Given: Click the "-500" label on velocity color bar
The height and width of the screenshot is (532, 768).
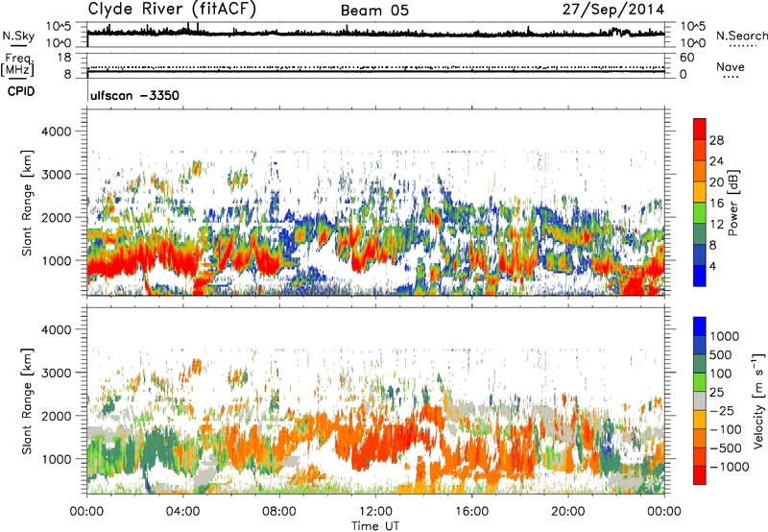Looking at the screenshot, I should click(x=726, y=448).
